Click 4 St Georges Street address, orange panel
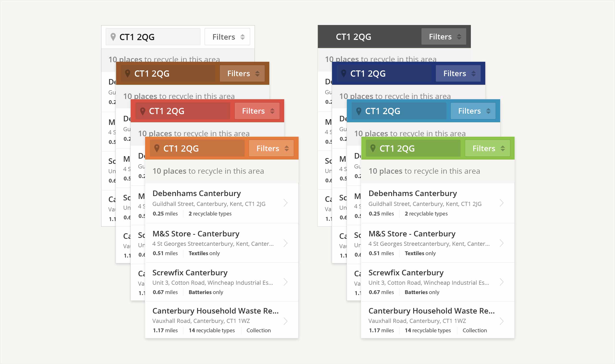Screen dimensions: 615x364 tap(213, 244)
